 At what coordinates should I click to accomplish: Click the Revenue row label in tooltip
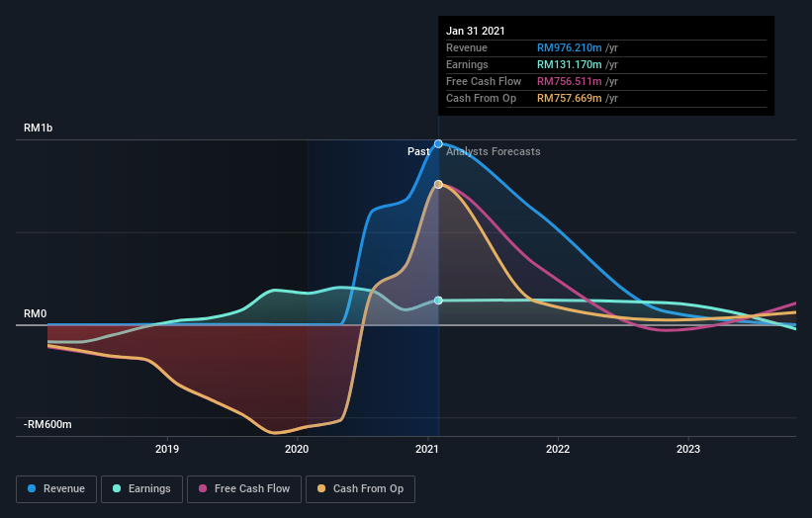tap(467, 48)
